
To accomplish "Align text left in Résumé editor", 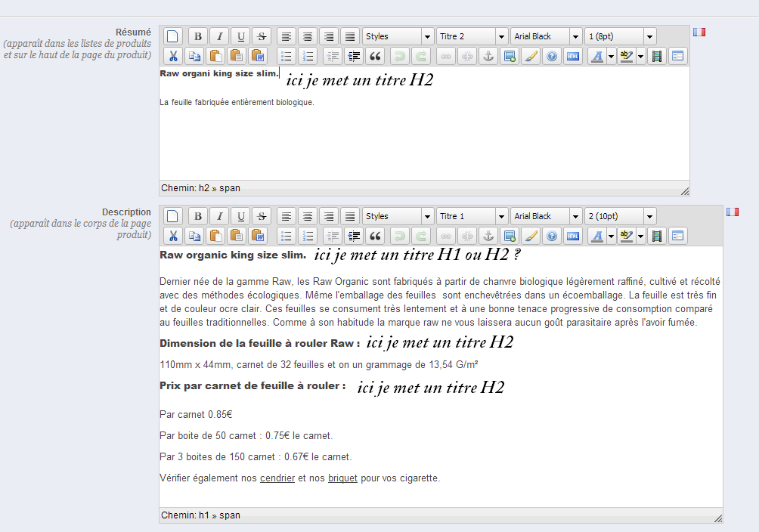I will click(x=287, y=36).
